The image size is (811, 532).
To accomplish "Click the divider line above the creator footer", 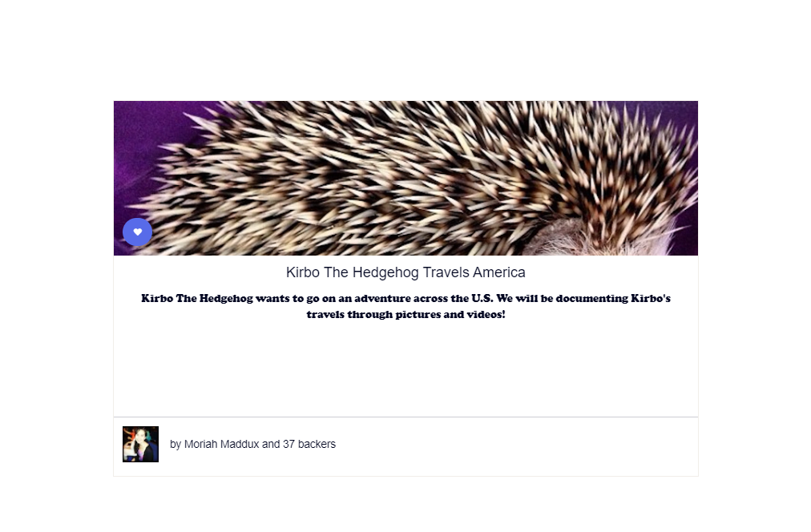I will [405, 417].
